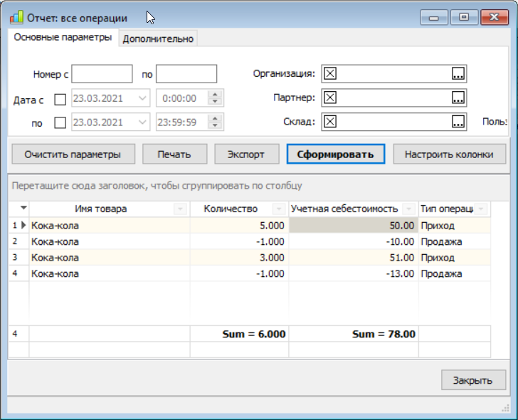This screenshot has width=518, height=420.
Task: Open Организация selection with ellipsis button
Action: (x=458, y=73)
